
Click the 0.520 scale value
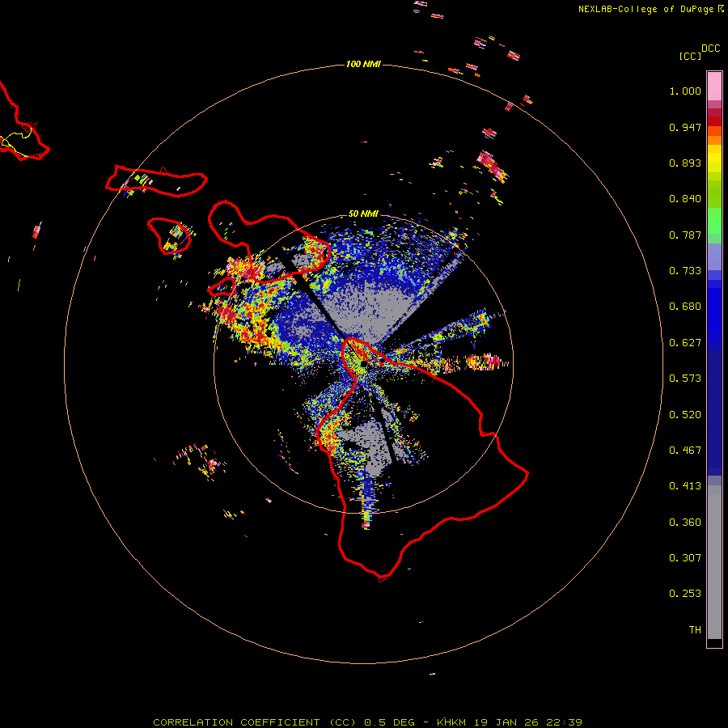pos(685,415)
